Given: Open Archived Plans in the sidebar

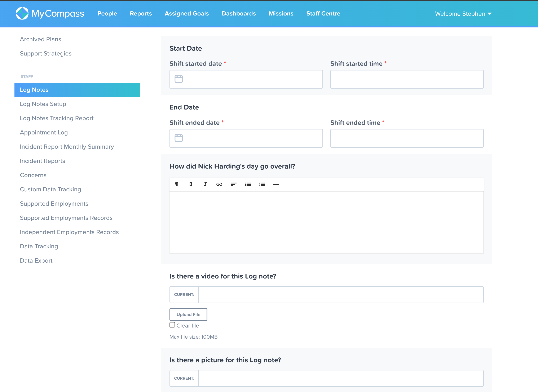Looking at the screenshot, I should pos(40,39).
